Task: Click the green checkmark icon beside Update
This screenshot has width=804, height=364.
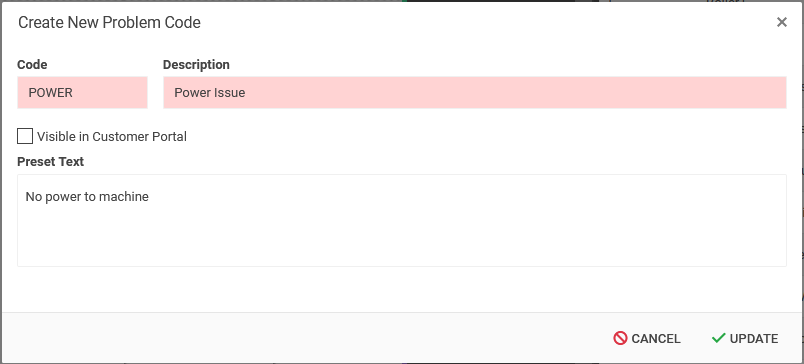Action: coord(718,338)
